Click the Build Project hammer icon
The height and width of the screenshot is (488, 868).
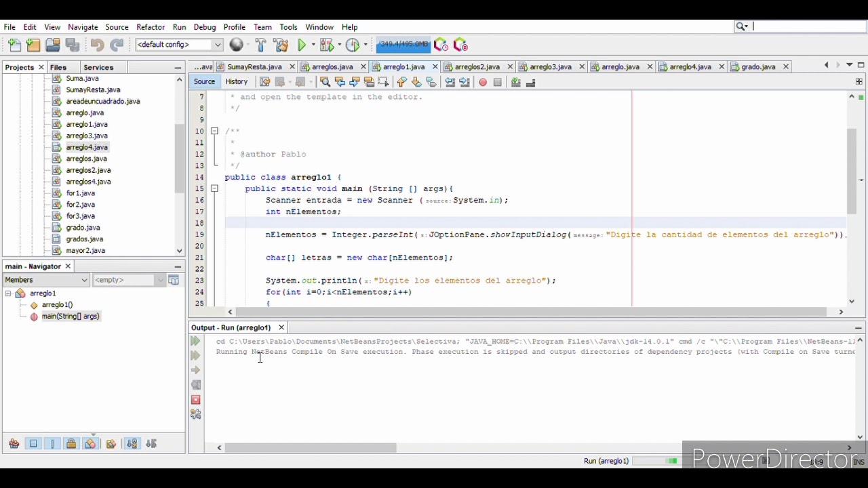261,45
